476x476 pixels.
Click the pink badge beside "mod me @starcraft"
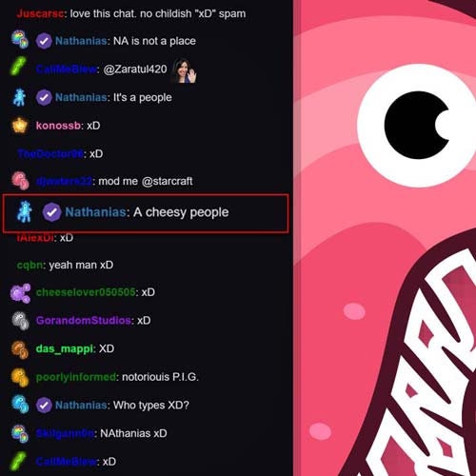pyautogui.click(x=20, y=181)
